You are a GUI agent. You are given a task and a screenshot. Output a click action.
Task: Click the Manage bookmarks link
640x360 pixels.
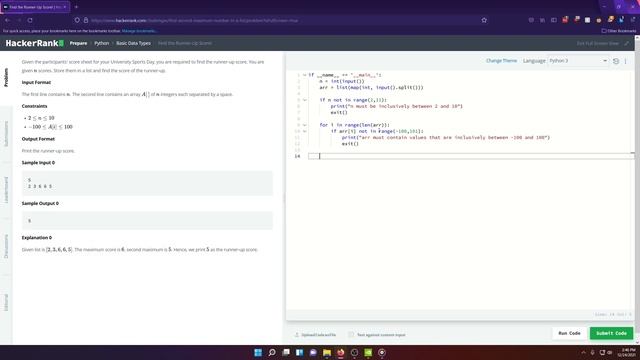pyautogui.click(x=139, y=31)
